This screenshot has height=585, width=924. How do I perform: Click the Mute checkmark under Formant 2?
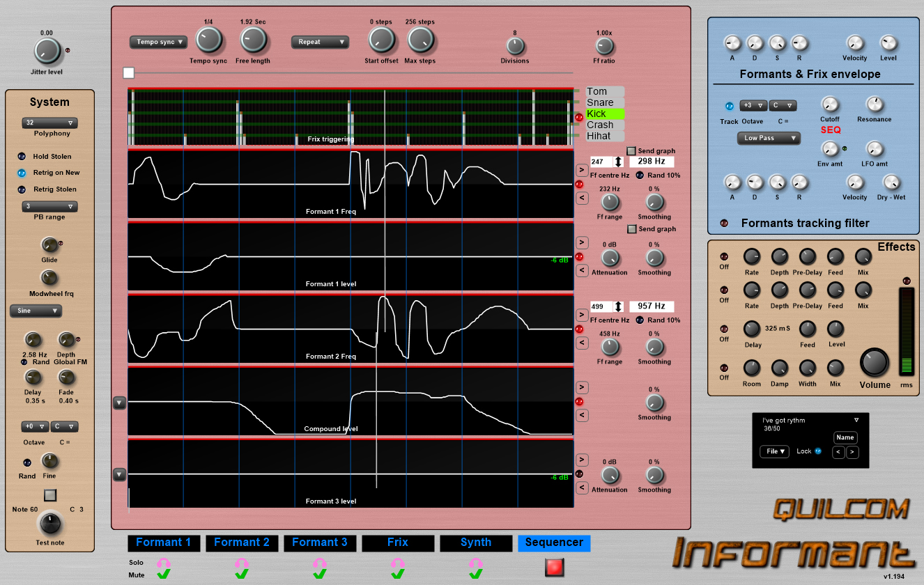tap(241, 575)
